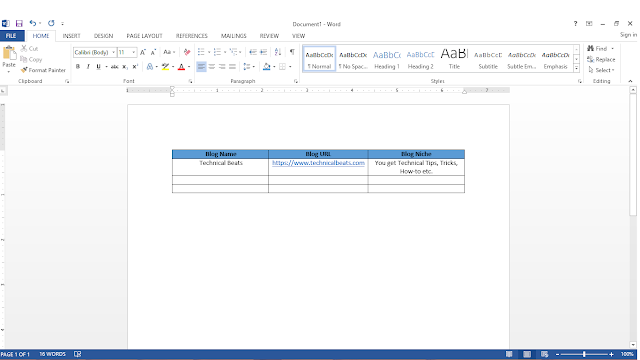This screenshot has width=640, height=360.
Task: Click the vertical scrollbar
Action: 633,155
